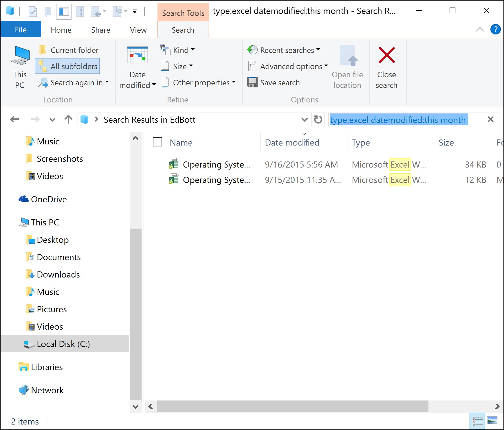Click the horizontal scrollbar right arrow
This screenshot has width=504, height=430.
point(497,406)
